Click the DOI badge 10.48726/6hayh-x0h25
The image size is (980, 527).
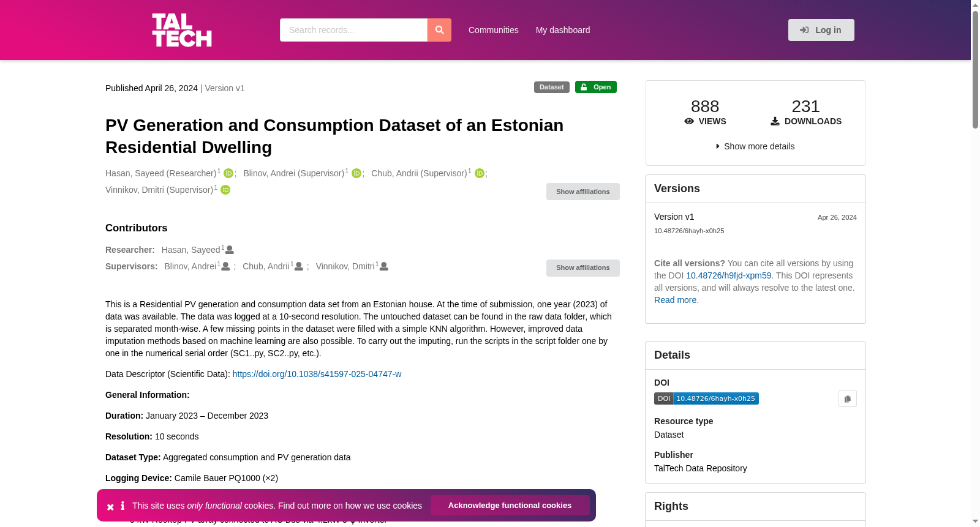click(x=706, y=398)
